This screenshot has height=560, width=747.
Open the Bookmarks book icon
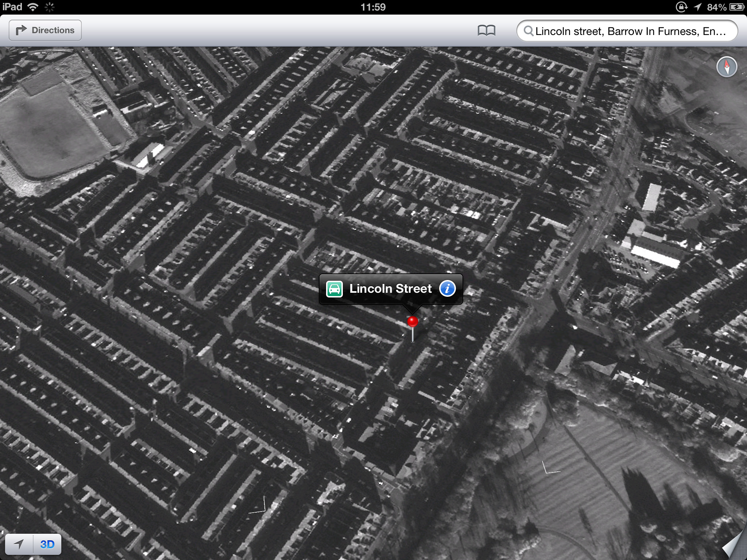(x=486, y=31)
